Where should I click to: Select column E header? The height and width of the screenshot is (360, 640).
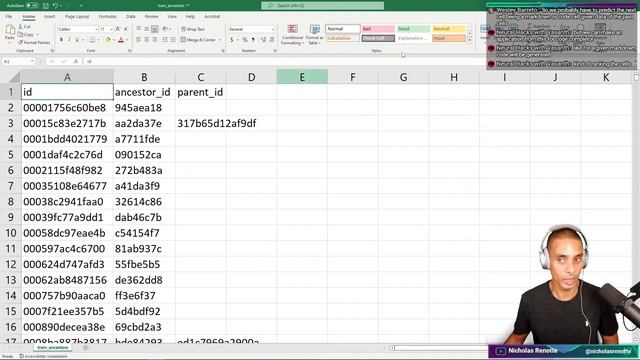(x=302, y=77)
